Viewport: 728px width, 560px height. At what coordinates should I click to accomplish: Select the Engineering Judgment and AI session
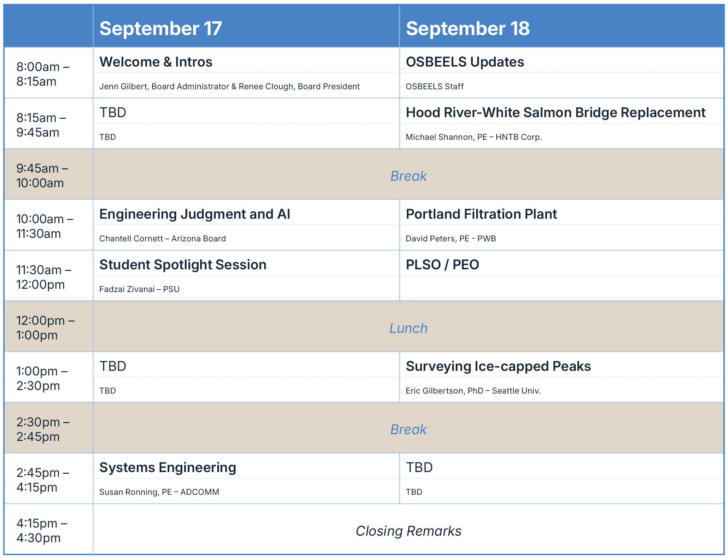[195, 214]
